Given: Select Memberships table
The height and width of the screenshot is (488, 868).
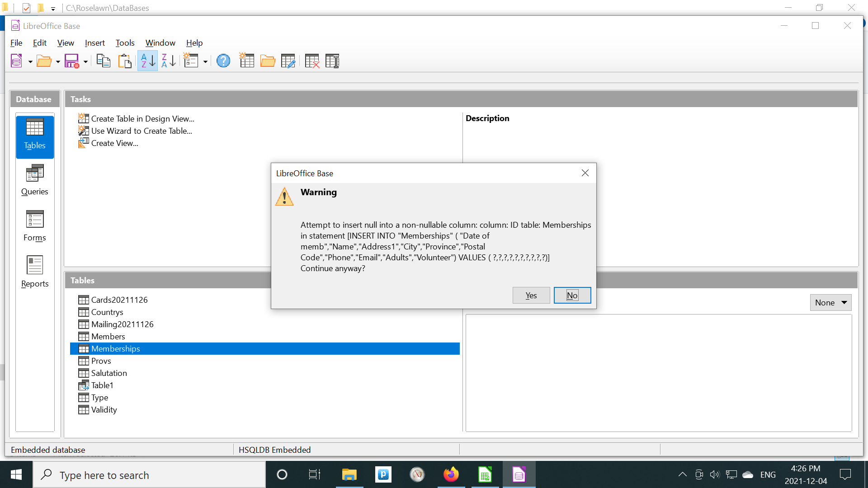Looking at the screenshot, I should tap(265, 349).
